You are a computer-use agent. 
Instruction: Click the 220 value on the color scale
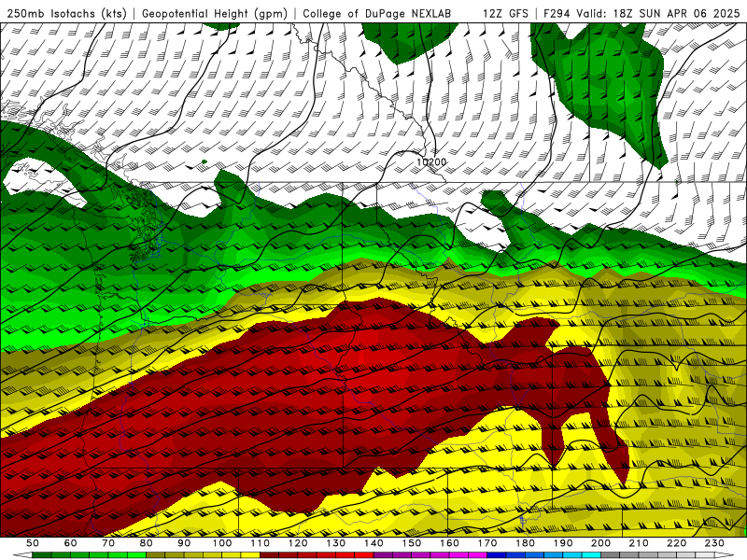[676, 543]
